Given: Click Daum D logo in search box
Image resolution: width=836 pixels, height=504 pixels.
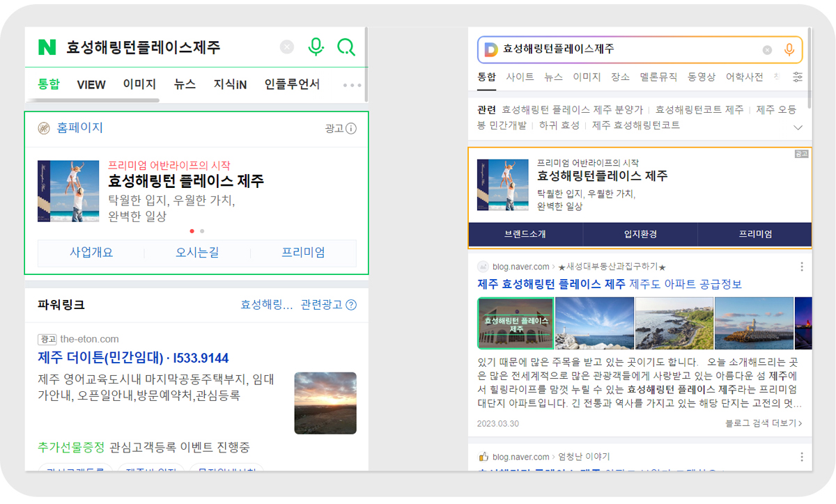Looking at the screenshot, I should pos(490,49).
